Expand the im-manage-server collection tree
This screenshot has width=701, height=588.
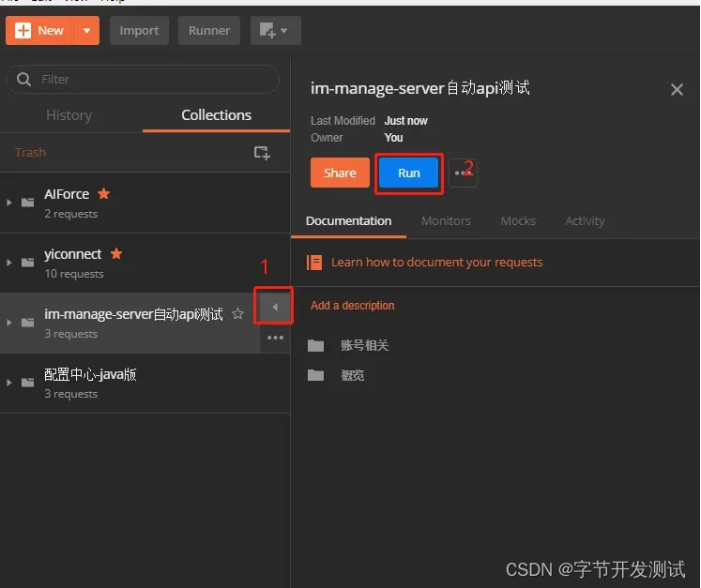(9, 323)
